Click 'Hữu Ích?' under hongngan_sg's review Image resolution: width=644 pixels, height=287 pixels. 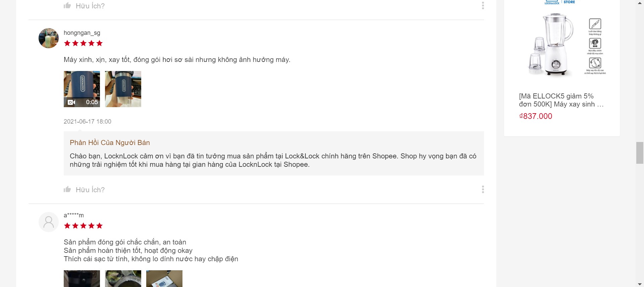(90, 190)
